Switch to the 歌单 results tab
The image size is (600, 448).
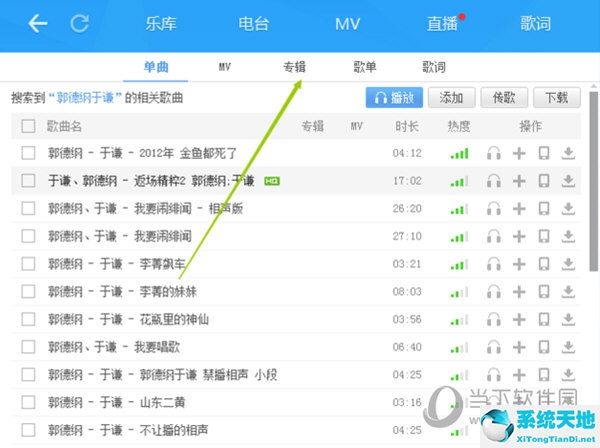click(x=365, y=67)
